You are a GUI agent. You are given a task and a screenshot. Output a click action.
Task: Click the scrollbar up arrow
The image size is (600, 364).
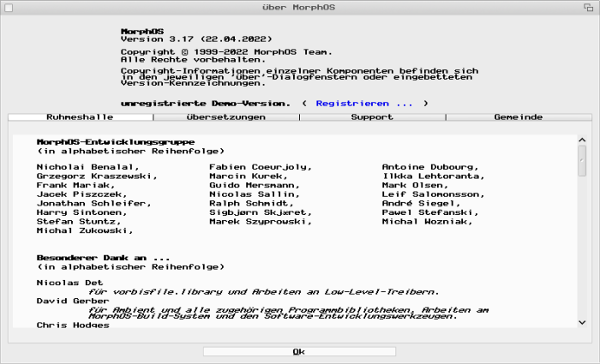(x=582, y=140)
